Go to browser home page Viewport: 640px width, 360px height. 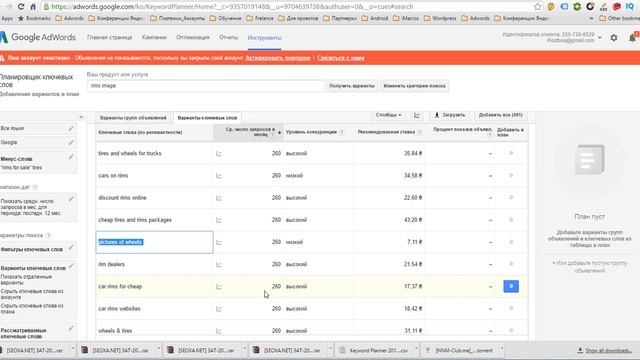click(x=33, y=7)
